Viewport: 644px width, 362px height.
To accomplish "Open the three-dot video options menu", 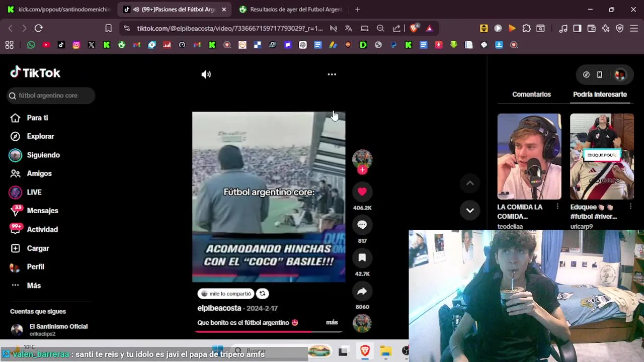I will 332,74.
